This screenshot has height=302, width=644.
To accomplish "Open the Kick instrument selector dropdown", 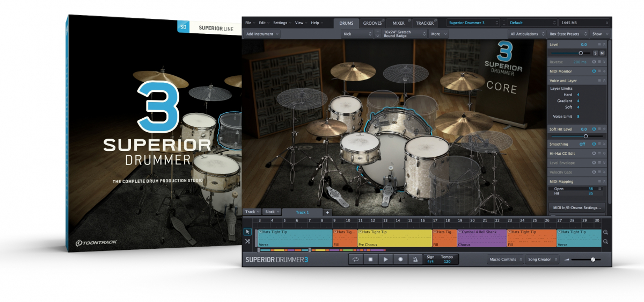I will 357,34.
